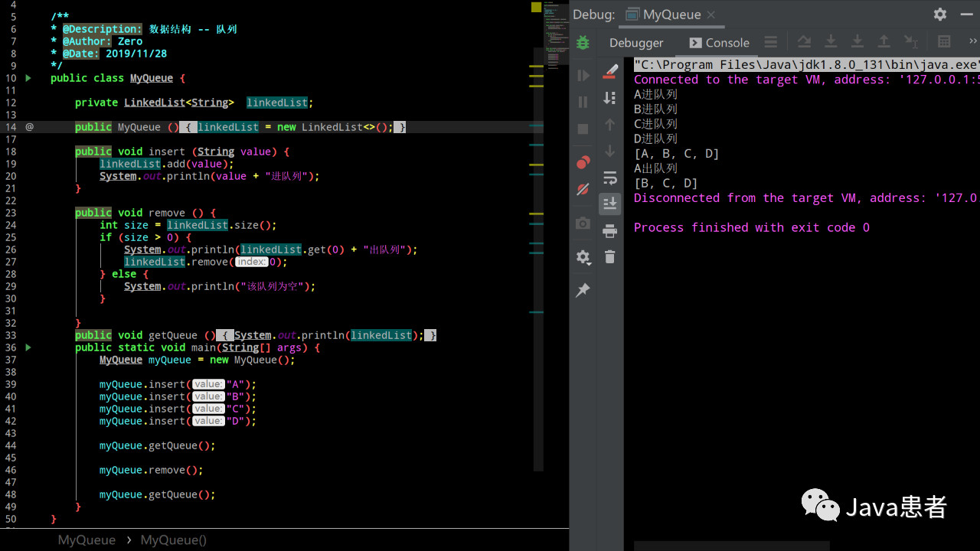Viewport: 980px width, 551px height.
Task: Click the Step Over icon
Action: [x=804, y=42]
